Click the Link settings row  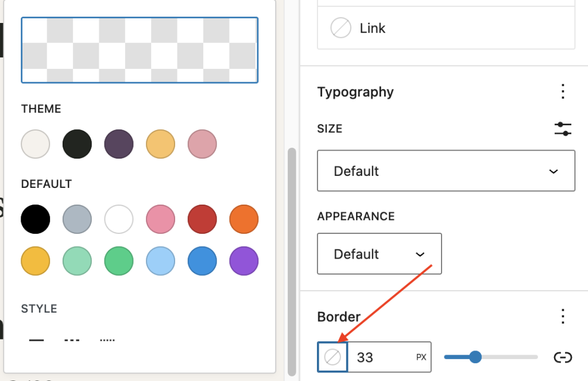point(446,28)
